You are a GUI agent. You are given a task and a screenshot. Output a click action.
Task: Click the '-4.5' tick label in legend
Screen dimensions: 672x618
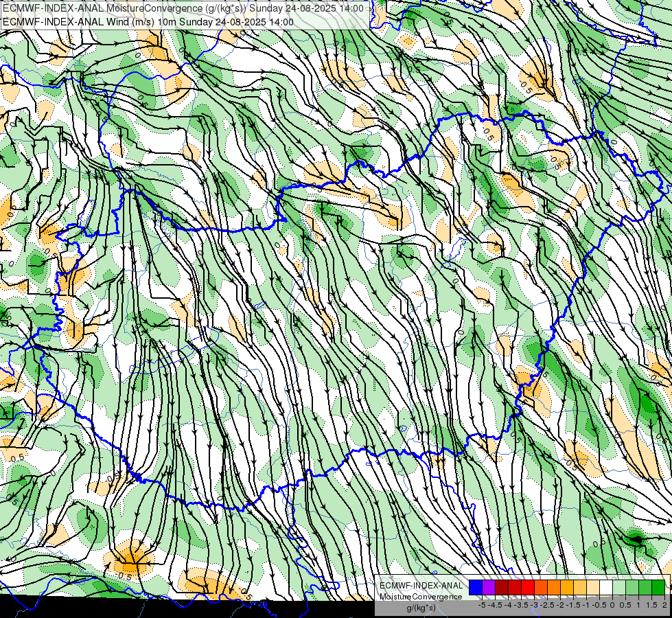pos(495,605)
